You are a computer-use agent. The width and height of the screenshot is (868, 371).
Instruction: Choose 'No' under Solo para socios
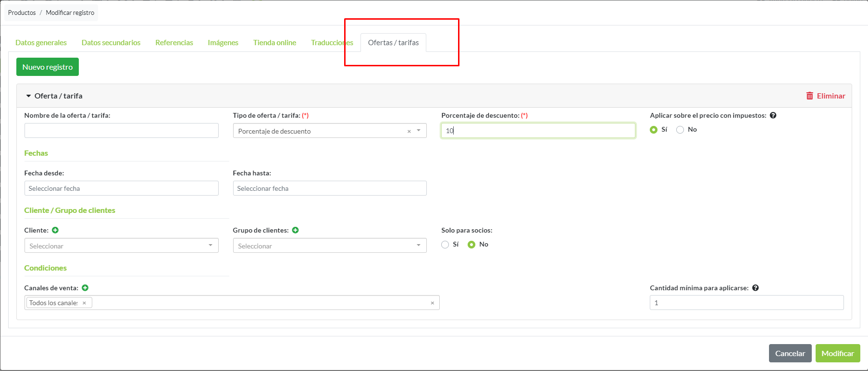click(x=471, y=245)
